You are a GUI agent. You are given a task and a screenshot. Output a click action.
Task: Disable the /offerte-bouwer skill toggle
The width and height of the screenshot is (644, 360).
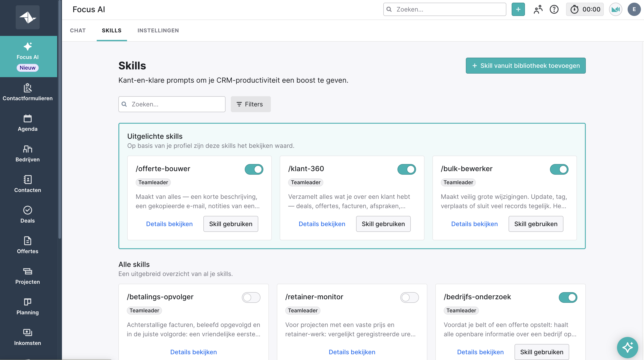coord(254,170)
